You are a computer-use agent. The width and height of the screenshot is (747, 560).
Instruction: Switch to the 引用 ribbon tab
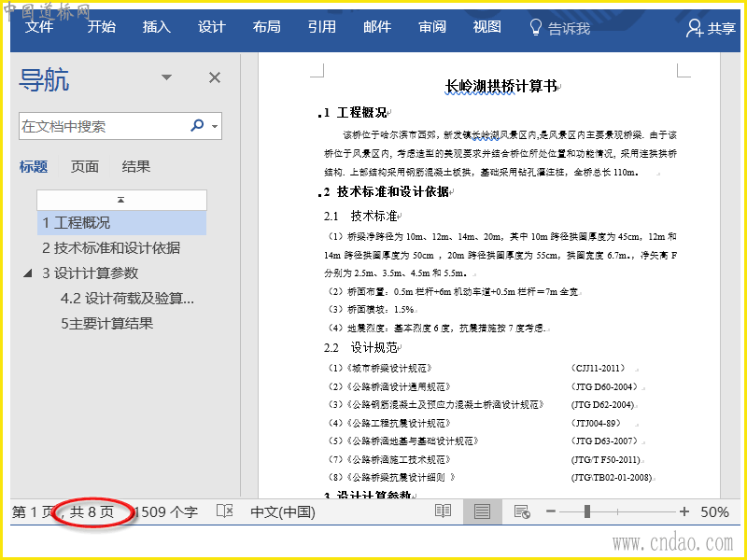pos(321,27)
